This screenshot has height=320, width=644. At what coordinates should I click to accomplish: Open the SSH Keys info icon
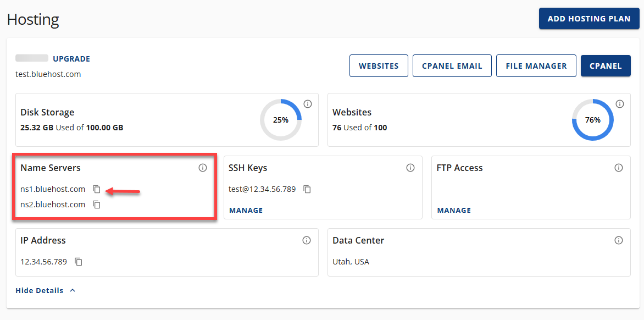tap(410, 168)
